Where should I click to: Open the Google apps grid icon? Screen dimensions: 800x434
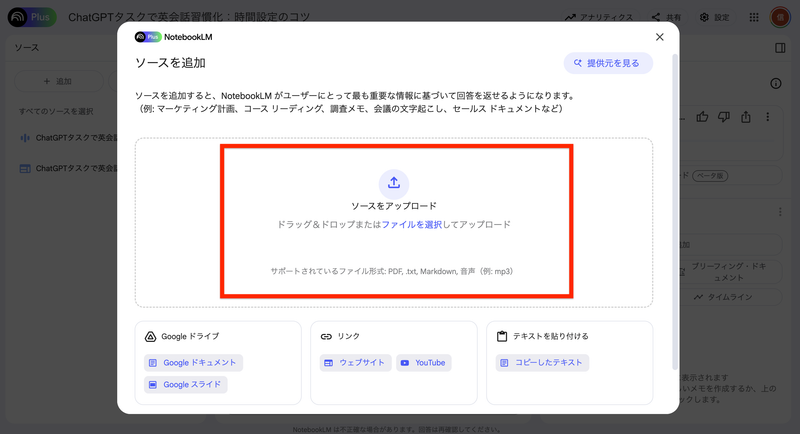point(754,17)
